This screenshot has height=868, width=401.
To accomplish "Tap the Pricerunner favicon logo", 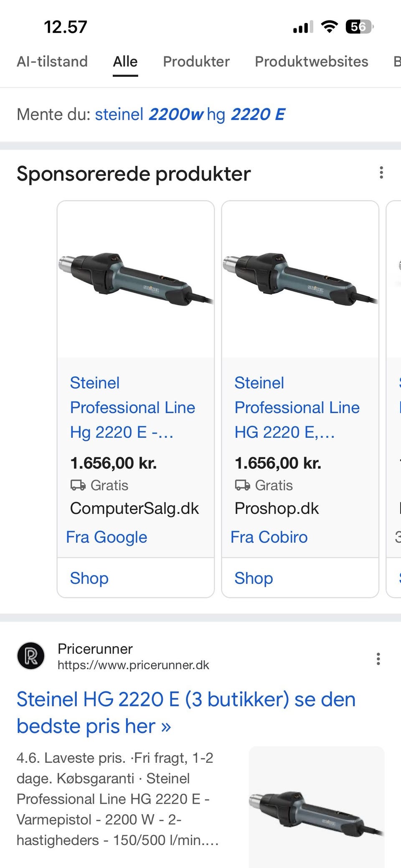I will pyautogui.click(x=30, y=656).
